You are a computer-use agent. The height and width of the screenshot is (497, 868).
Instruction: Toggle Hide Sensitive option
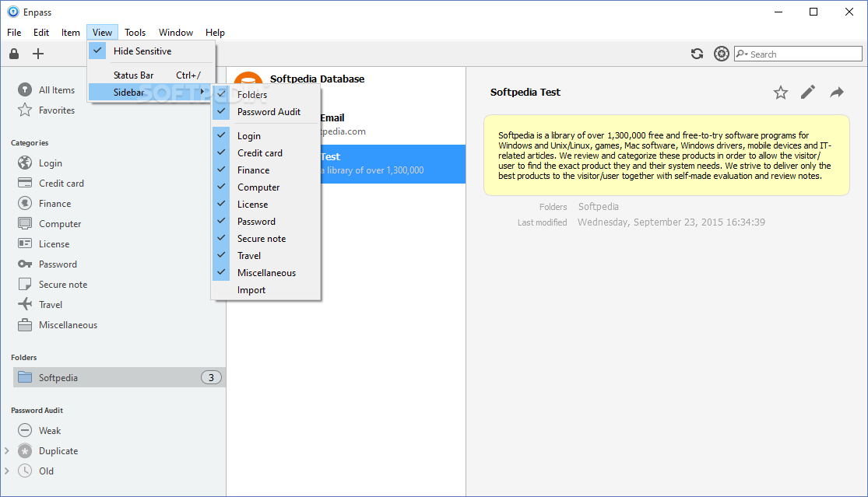click(x=150, y=51)
